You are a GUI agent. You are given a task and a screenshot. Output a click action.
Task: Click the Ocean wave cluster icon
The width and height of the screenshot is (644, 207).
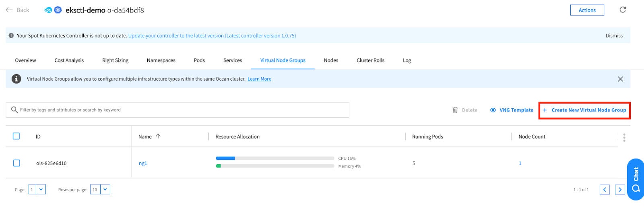[x=48, y=10]
